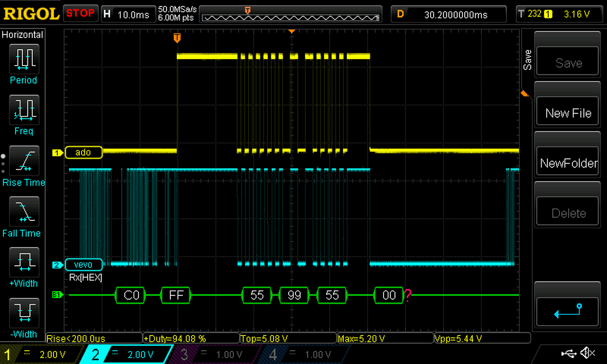The width and height of the screenshot is (607, 364).
Task: Click the +Duty=94.08 % measurement
Action: [191, 338]
